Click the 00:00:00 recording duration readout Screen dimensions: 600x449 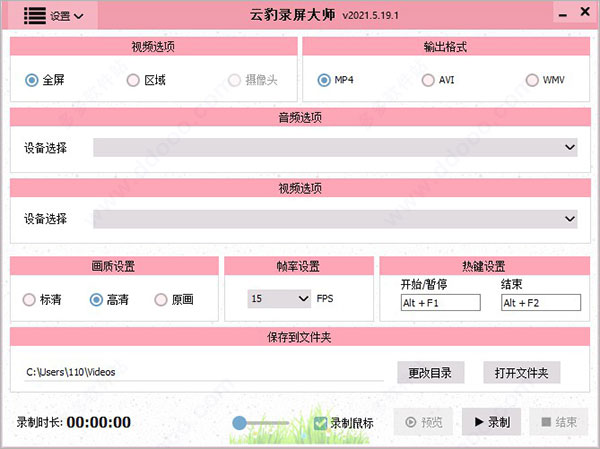pyautogui.click(x=99, y=423)
